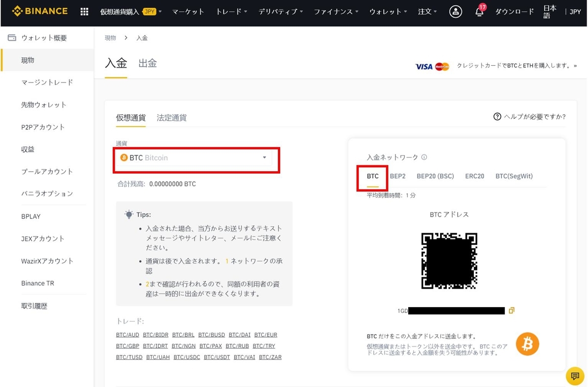The image size is (588, 387).
Task: Select the ERC20 network tab
Action: 474,176
